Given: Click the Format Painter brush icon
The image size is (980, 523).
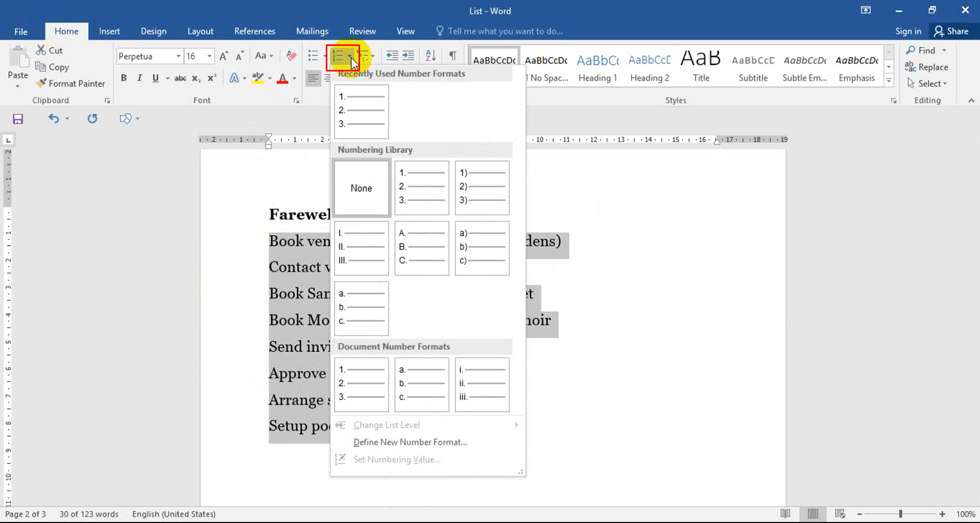Looking at the screenshot, I should pos(41,83).
